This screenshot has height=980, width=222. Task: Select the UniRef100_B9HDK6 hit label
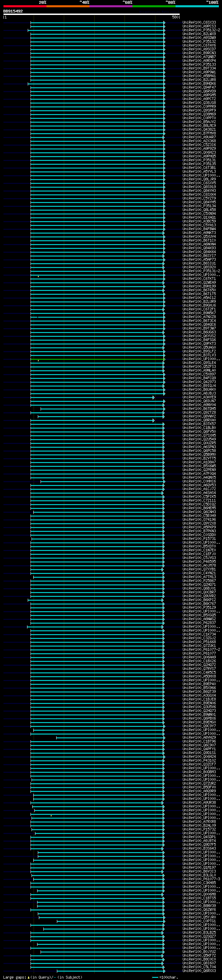(199, 84)
